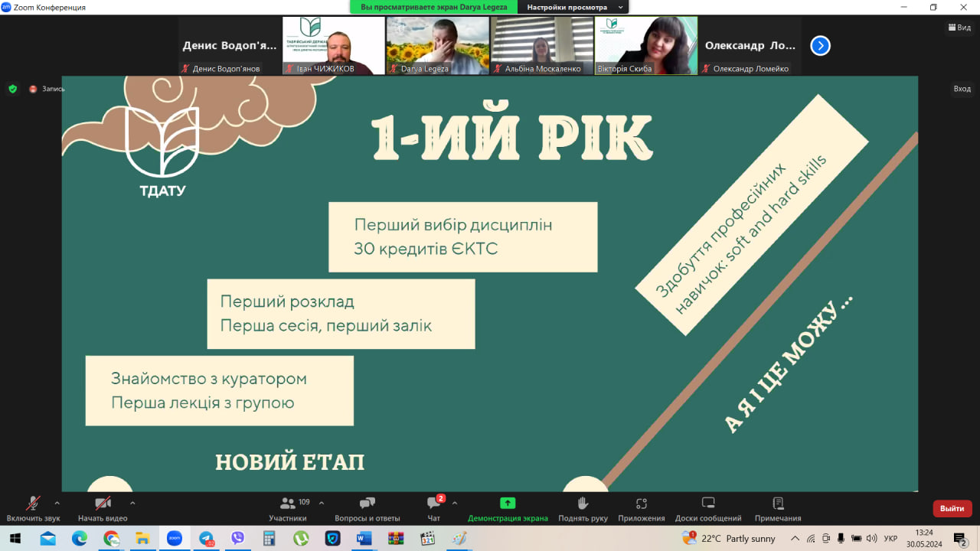Open the Paint taskbar icon
The height and width of the screenshot is (551, 980).
(459, 539)
